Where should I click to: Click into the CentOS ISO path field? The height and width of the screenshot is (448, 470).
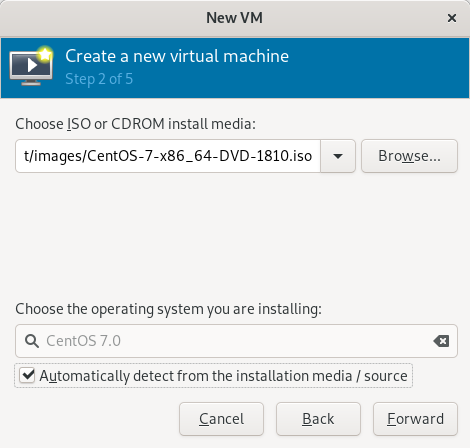tap(168, 156)
